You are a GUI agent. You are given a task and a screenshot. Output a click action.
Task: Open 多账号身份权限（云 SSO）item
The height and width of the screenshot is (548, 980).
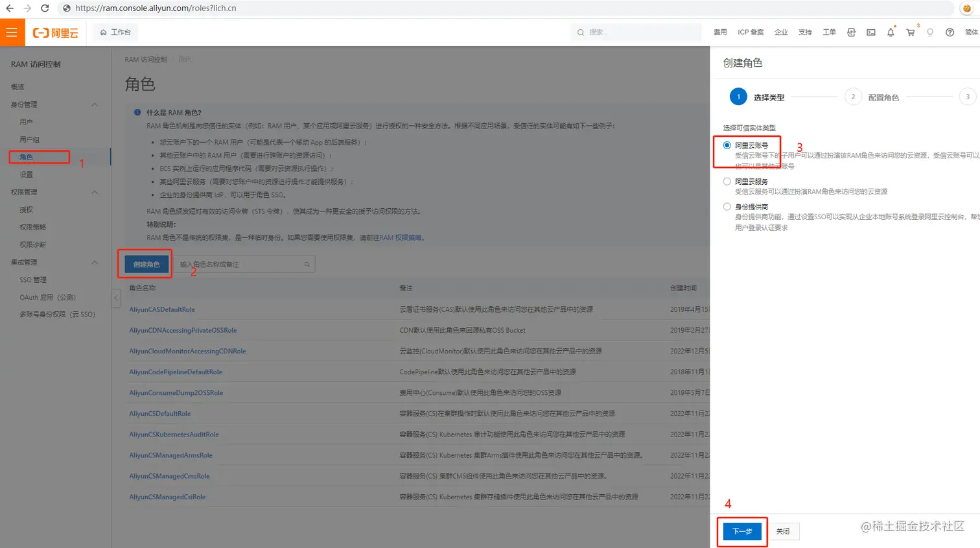click(x=57, y=315)
